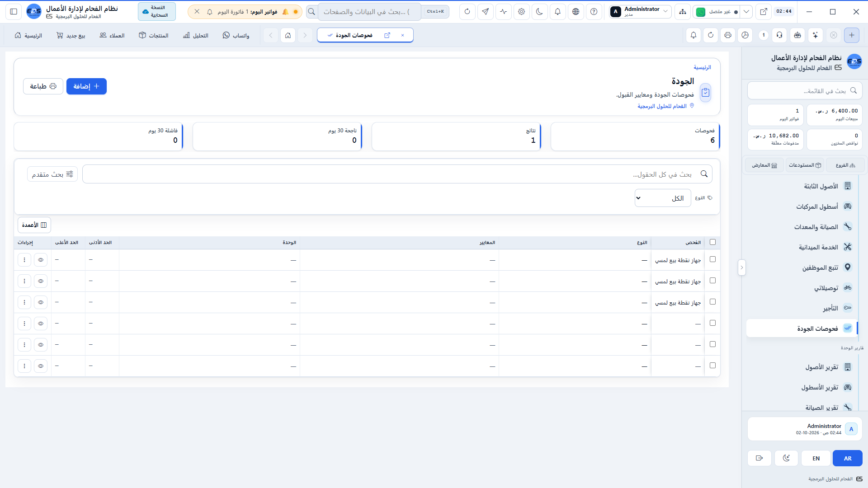The width and height of the screenshot is (868, 488).
Task: Open the headset support icon
Action: 779,35
